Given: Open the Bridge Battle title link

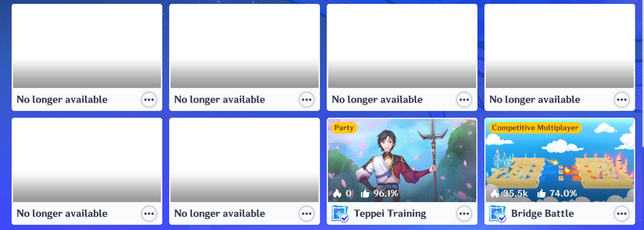Looking at the screenshot, I should (542, 213).
